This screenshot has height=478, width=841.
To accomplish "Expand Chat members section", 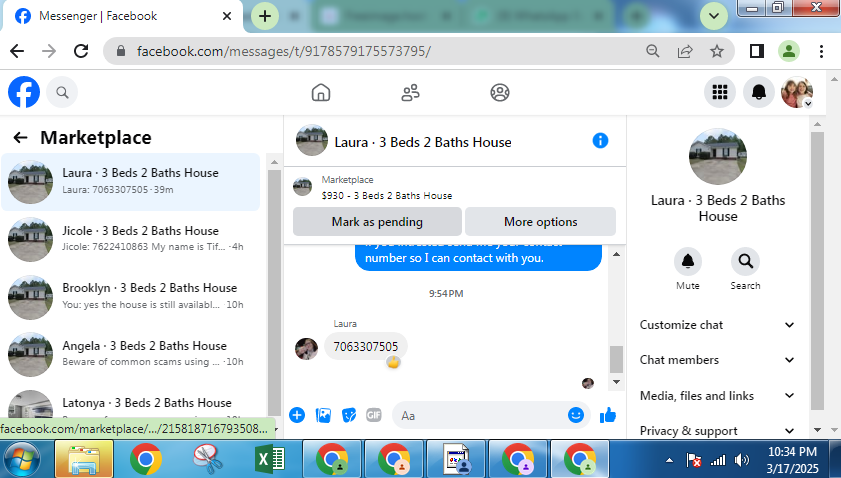I will 717,360.
